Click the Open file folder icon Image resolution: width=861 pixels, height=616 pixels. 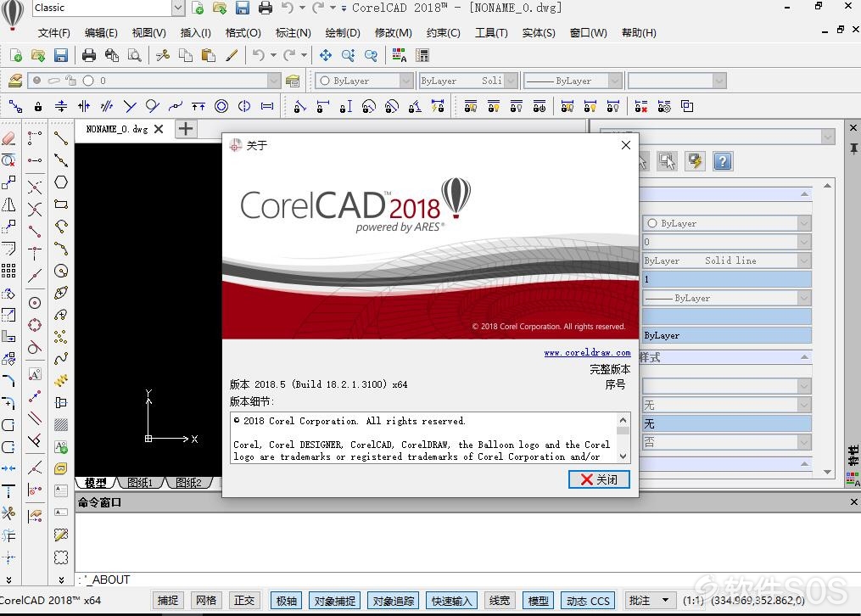point(38,55)
